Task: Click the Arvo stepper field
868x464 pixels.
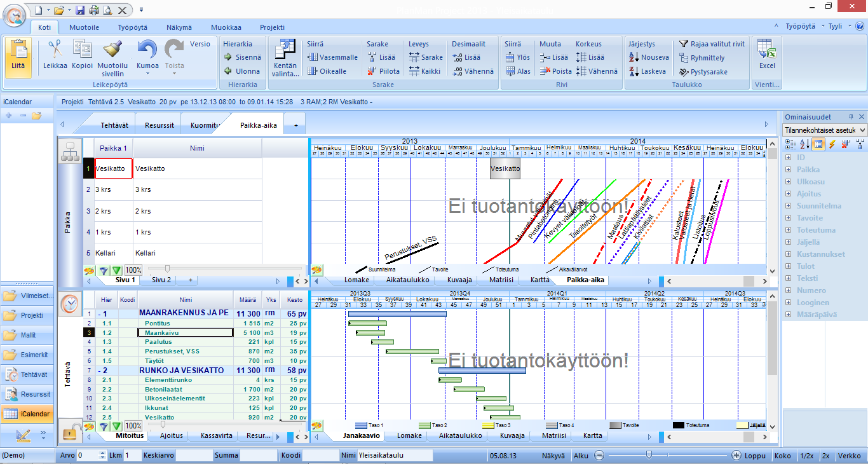Action: tap(92, 455)
